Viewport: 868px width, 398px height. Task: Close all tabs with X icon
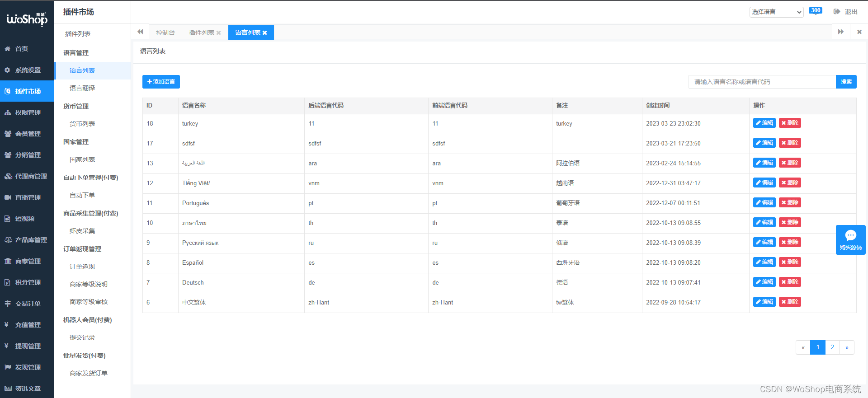point(859,32)
